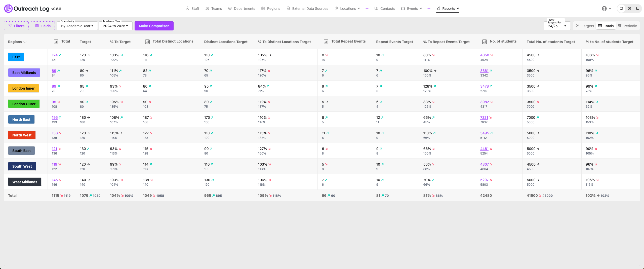Open the Reports menu
The image size is (644, 269).
(448, 9)
